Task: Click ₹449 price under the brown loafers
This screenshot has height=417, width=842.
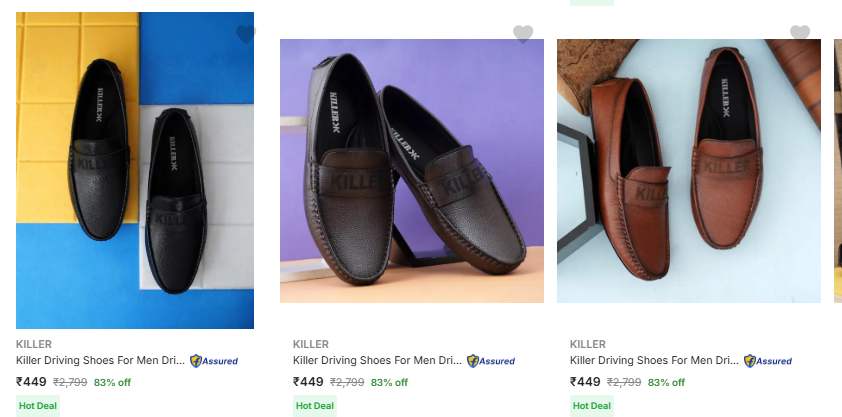Action: tap(585, 382)
